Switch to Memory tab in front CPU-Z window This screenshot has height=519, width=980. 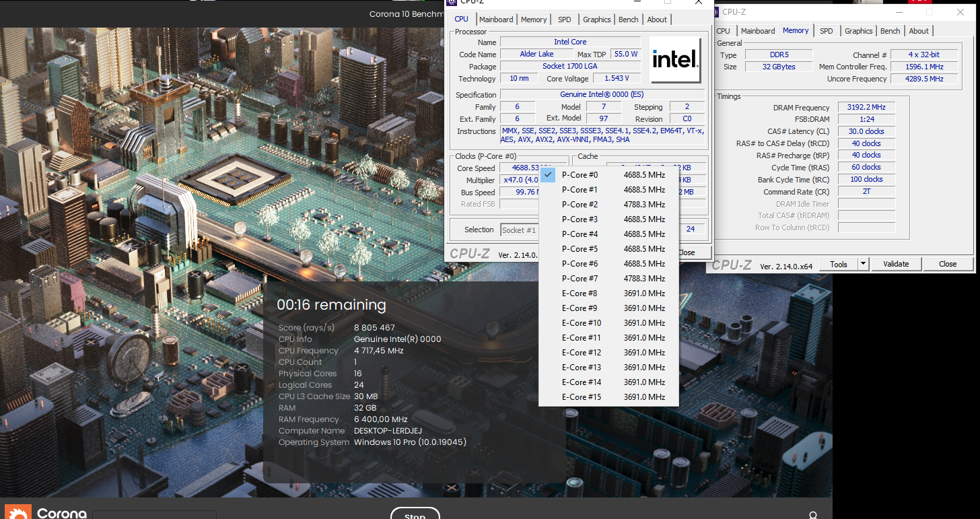click(x=534, y=20)
